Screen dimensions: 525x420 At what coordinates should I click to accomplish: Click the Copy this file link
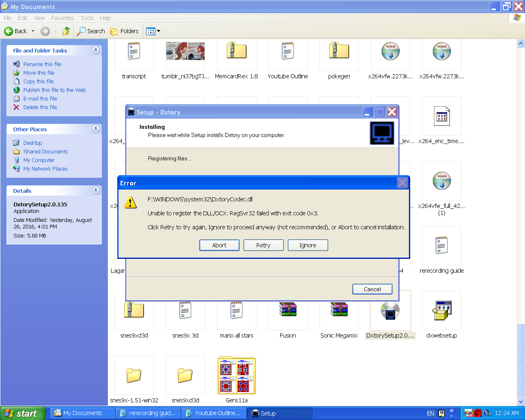[39, 82]
